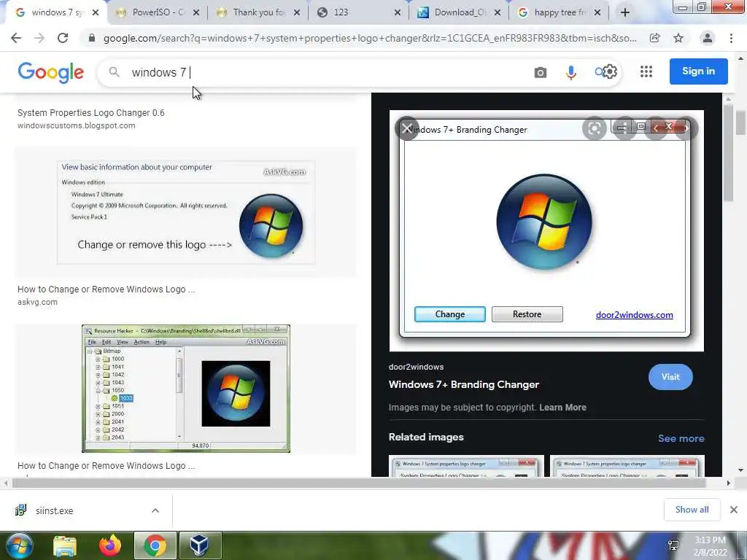Show next image in preview panel
747x560 pixels.
tap(686, 128)
